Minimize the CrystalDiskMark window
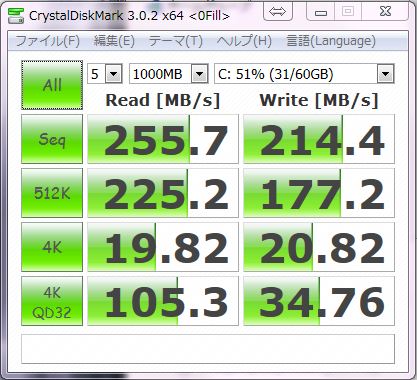This screenshot has height=380, width=417. pos(321,13)
